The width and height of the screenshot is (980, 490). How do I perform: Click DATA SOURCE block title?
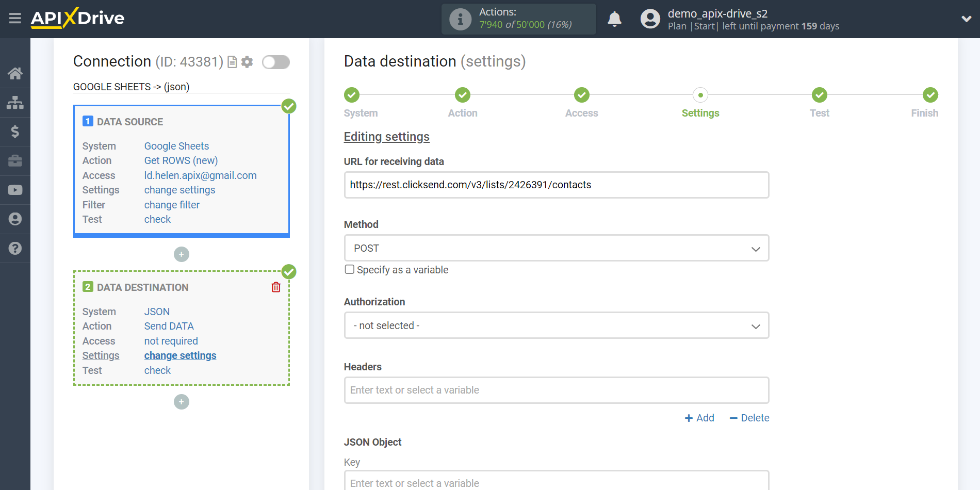130,122
